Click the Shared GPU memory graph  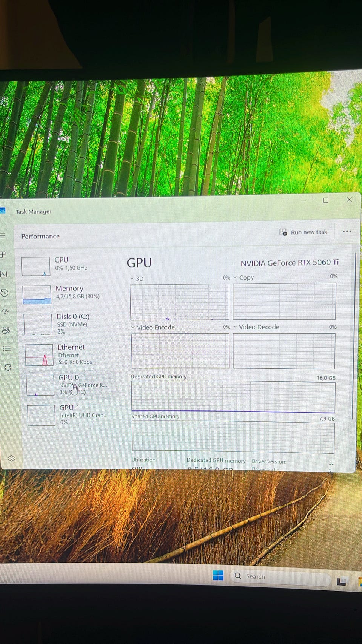click(233, 437)
